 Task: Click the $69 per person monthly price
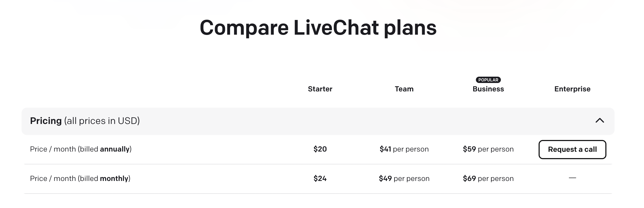[x=488, y=179]
